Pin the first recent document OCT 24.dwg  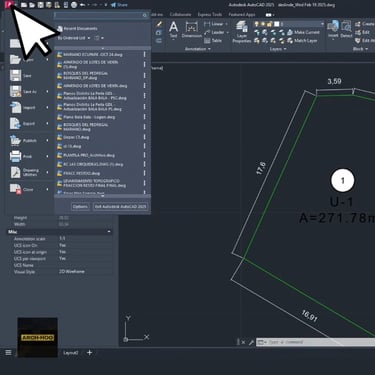click(x=145, y=54)
